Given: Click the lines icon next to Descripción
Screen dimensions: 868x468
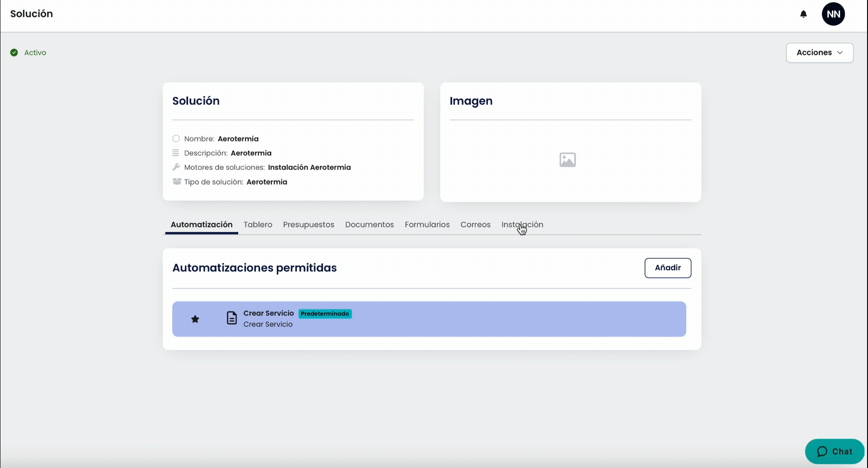Looking at the screenshot, I should [x=176, y=153].
